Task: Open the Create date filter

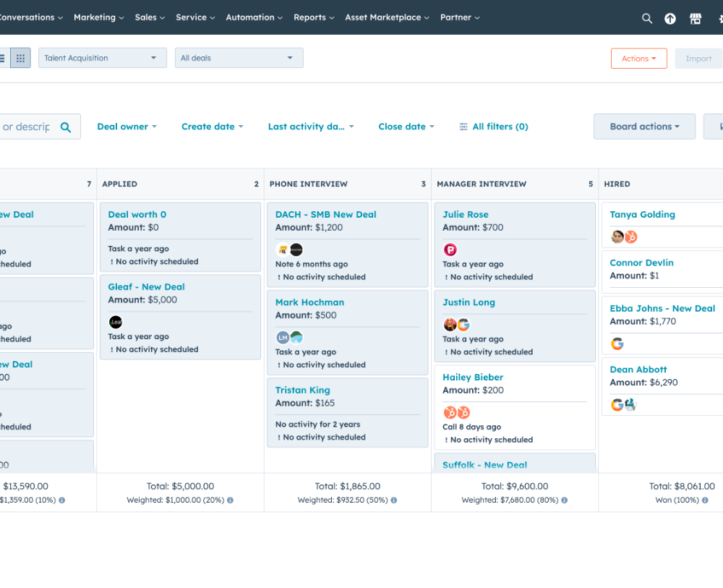Action: 212,127
